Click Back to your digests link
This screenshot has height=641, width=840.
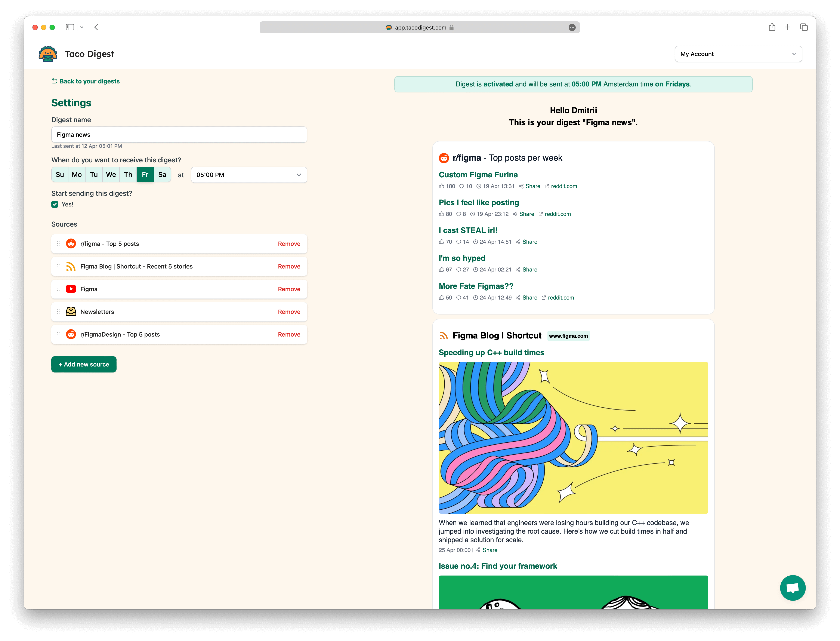point(90,81)
